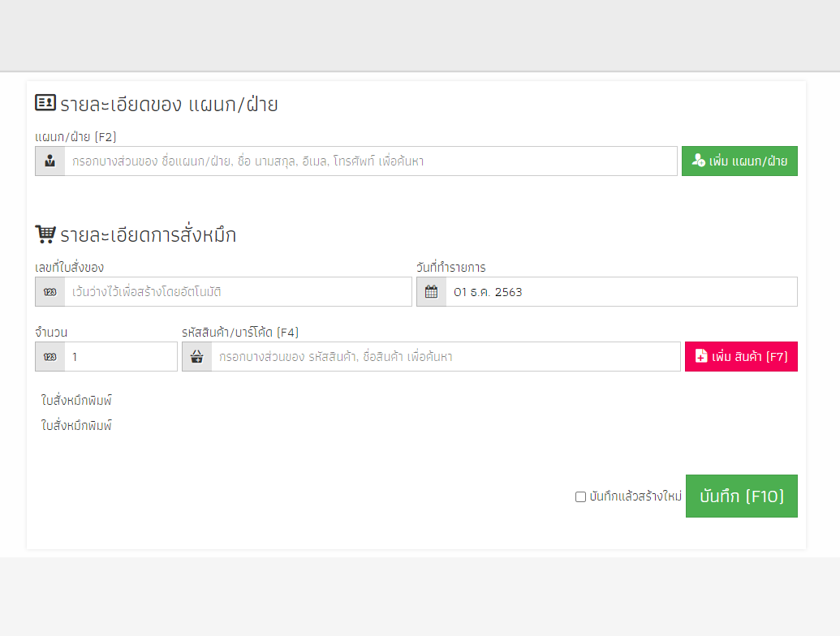Focus the รหัสสินค้า/บาร์โค้ด search box

[x=445, y=357]
